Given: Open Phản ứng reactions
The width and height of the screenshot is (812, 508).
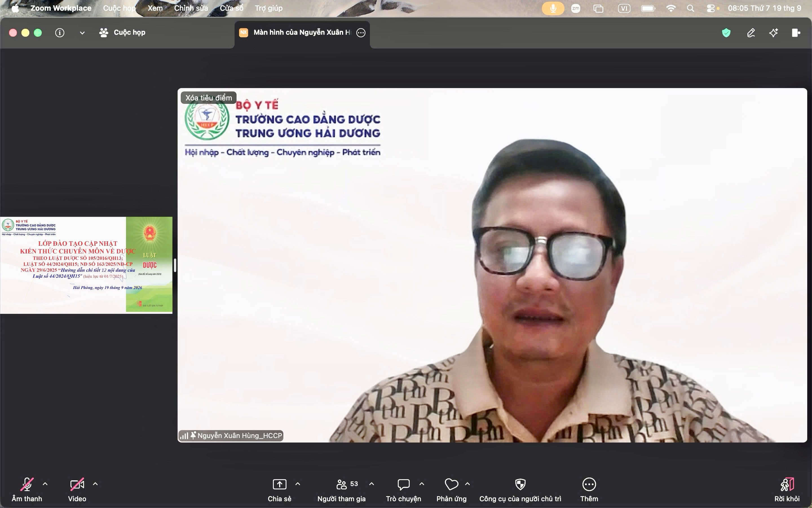Looking at the screenshot, I should click(x=451, y=490).
